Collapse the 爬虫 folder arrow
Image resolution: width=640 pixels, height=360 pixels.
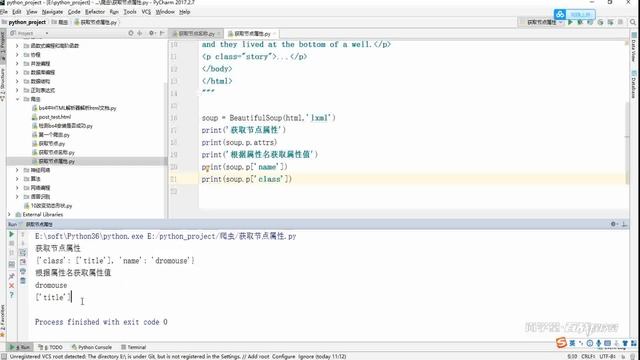(17, 99)
